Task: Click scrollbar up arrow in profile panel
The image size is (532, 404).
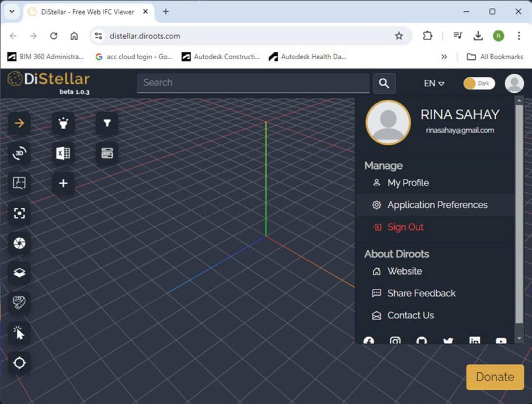Action: point(519,101)
